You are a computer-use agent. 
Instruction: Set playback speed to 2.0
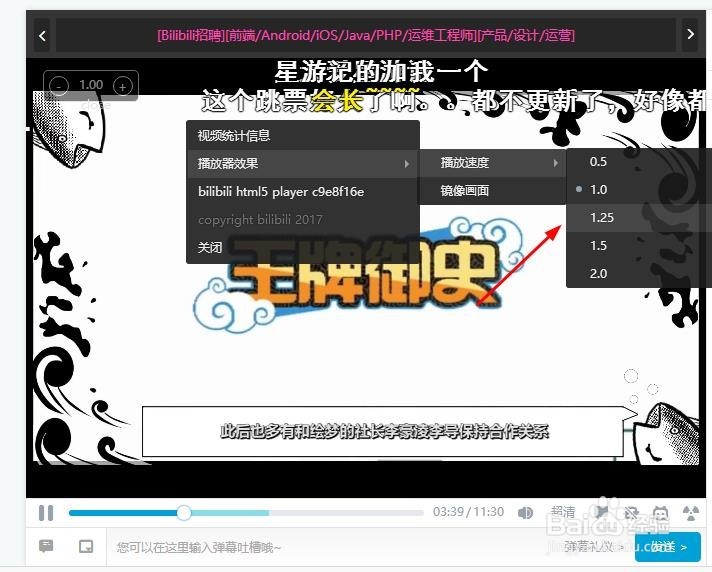point(638,274)
